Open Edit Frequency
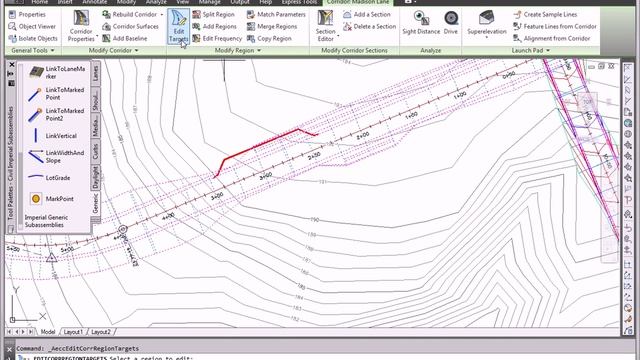Viewport: 640px width, 360px height. pos(217,38)
